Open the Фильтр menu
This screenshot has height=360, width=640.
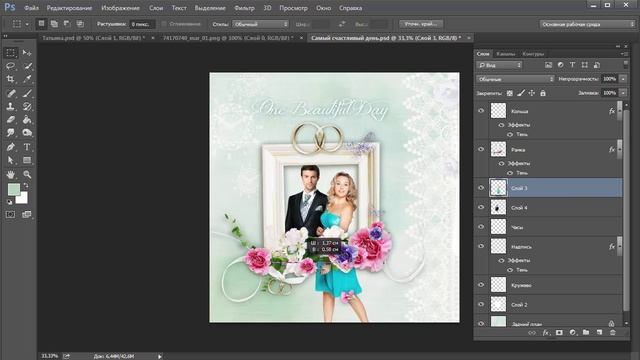pyautogui.click(x=244, y=8)
